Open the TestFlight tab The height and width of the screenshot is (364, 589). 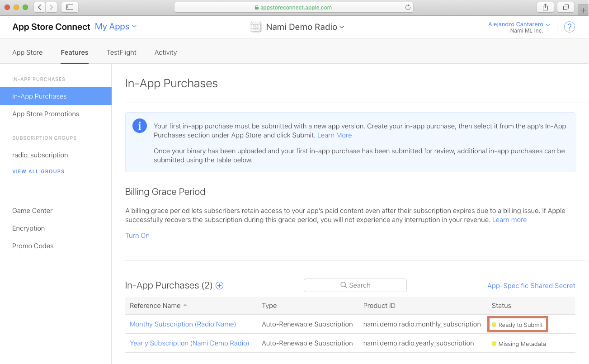click(x=122, y=52)
